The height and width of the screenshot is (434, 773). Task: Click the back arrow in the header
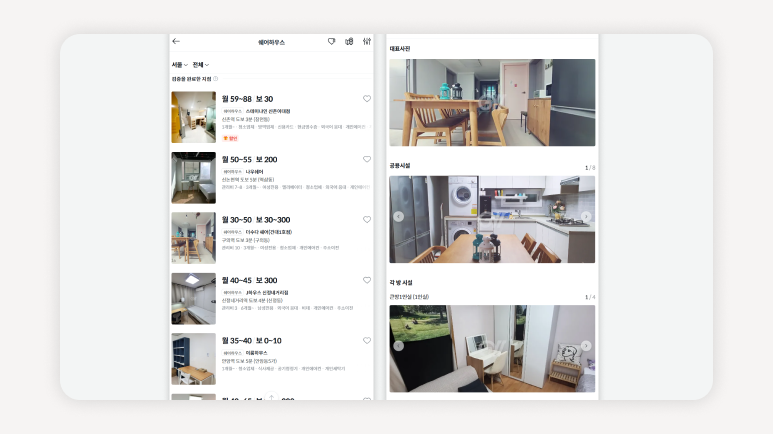[177, 41]
